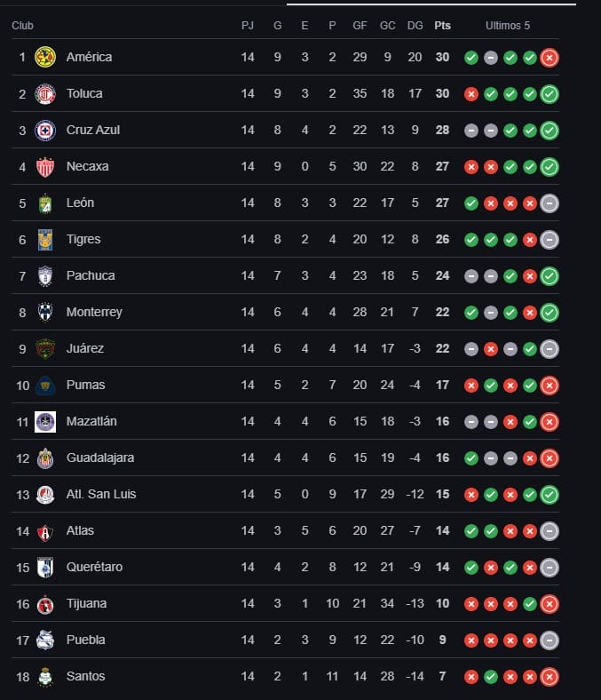Select the Cruz Azul crest
Screen dimensions: 601x700
[x=45, y=131]
